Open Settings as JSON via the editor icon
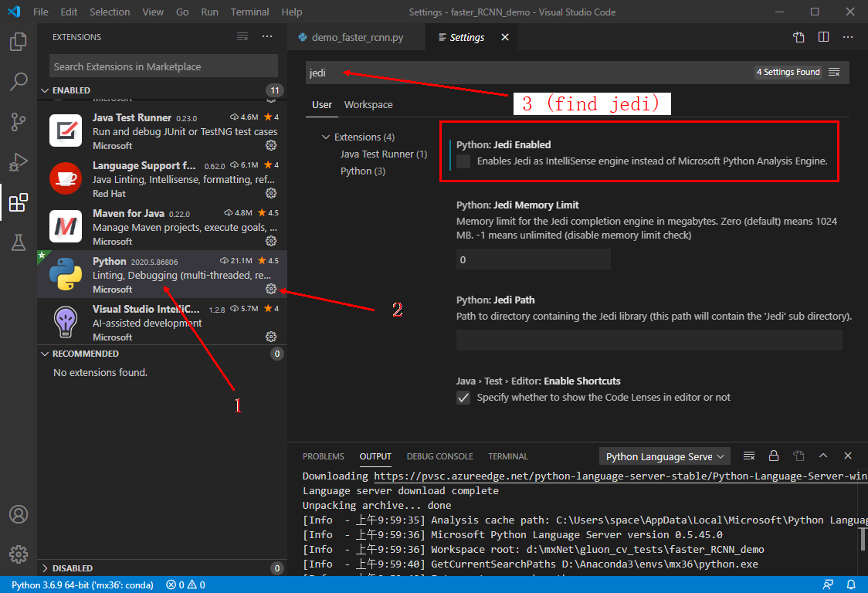 coord(798,36)
